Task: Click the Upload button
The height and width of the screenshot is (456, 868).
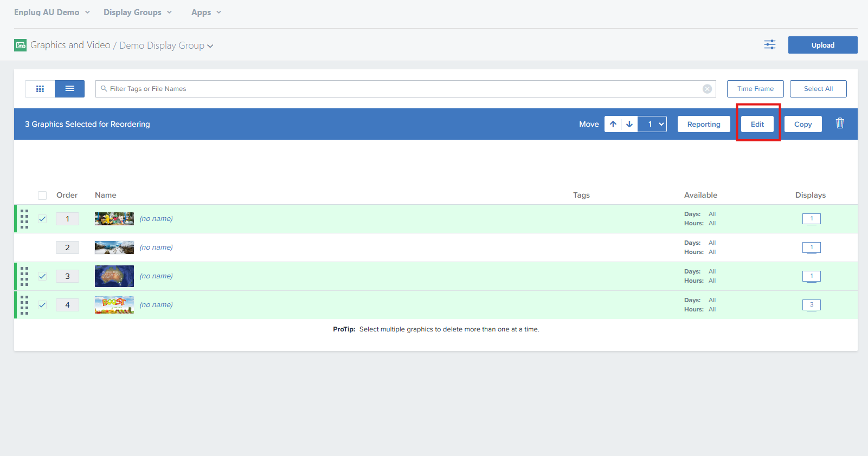Action: (x=822, y=45)
